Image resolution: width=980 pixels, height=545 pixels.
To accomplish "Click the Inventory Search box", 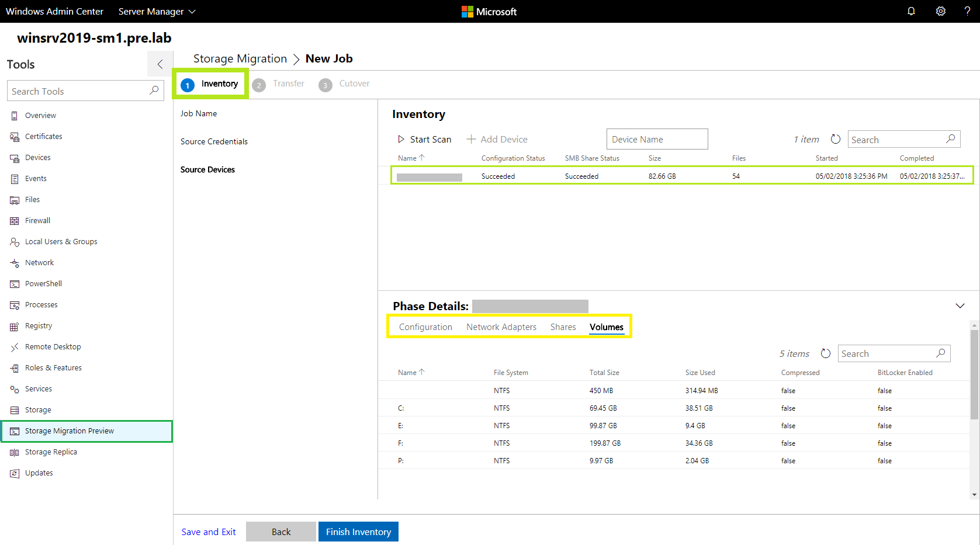I will point(904,139).
